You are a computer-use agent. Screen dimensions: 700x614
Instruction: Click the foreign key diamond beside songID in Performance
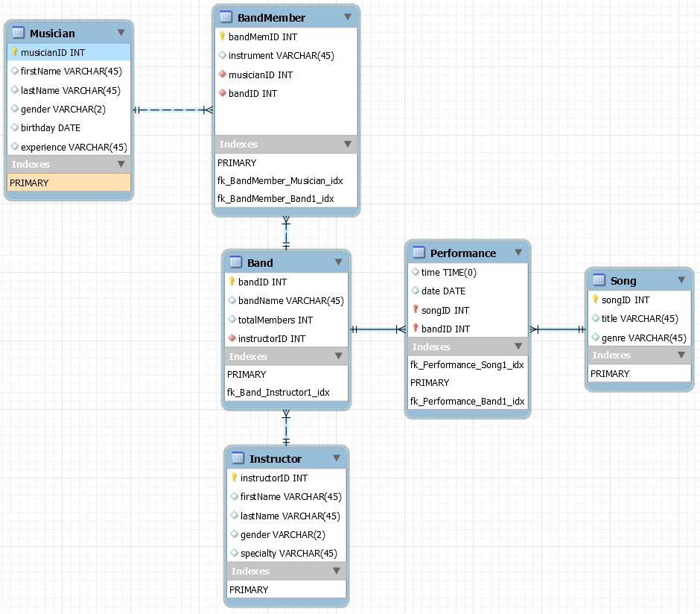coord(414,310)
